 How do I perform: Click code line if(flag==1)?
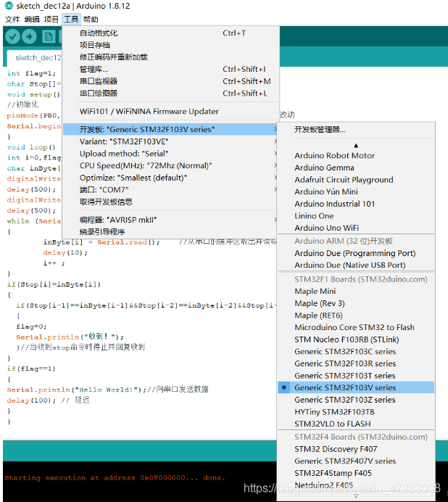31,369
